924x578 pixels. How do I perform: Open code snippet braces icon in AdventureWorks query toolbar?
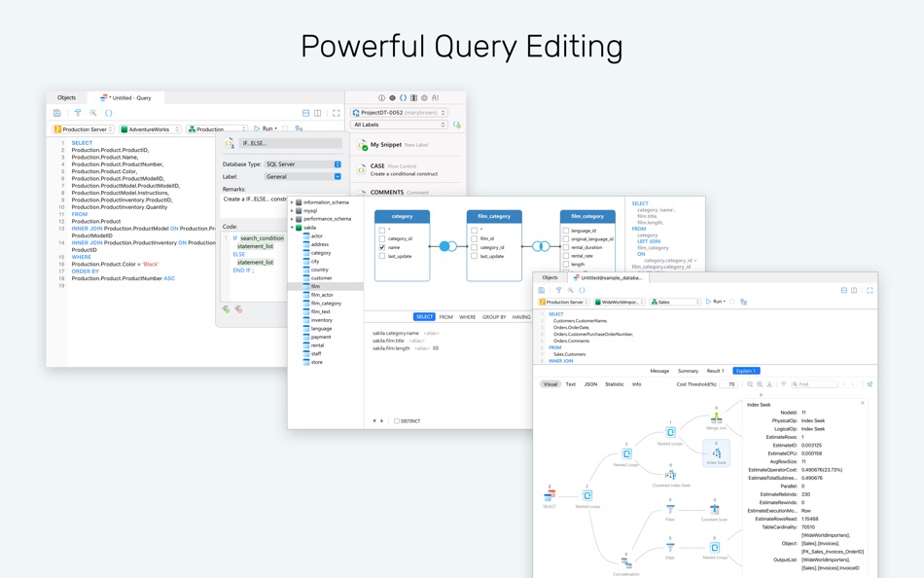coord(108,113)
